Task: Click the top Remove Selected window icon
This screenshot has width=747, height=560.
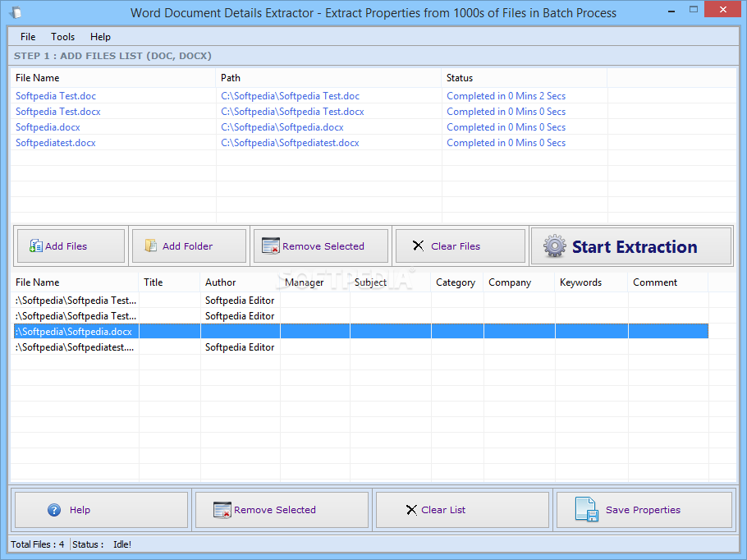Action: [271, 246]
